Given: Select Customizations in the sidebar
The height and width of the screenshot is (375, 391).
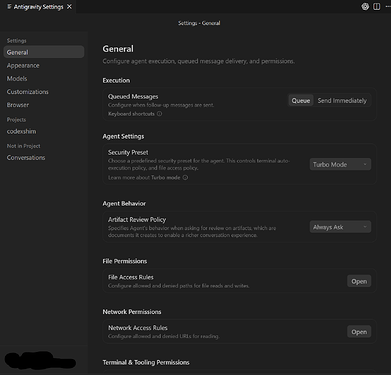Looking at the screenshot, I should (x=28, y=92).
